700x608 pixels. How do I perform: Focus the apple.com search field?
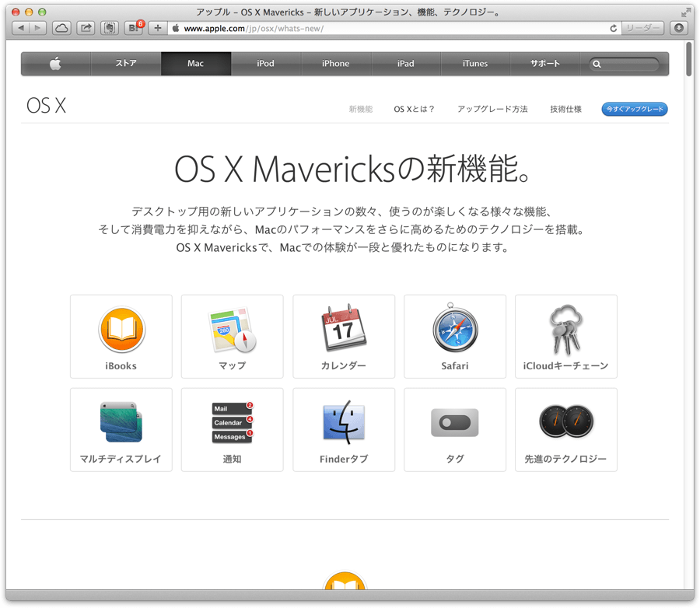pyautogui.click(x=624, y=64)
